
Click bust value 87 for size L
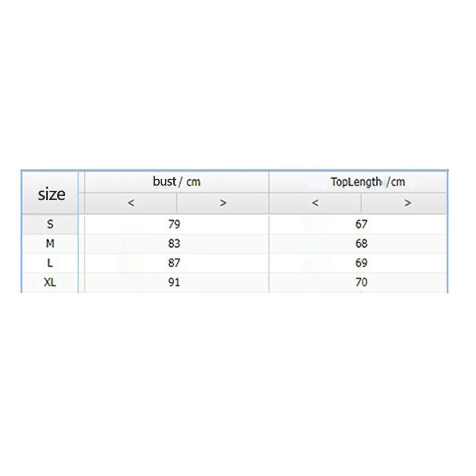(174, 263)
